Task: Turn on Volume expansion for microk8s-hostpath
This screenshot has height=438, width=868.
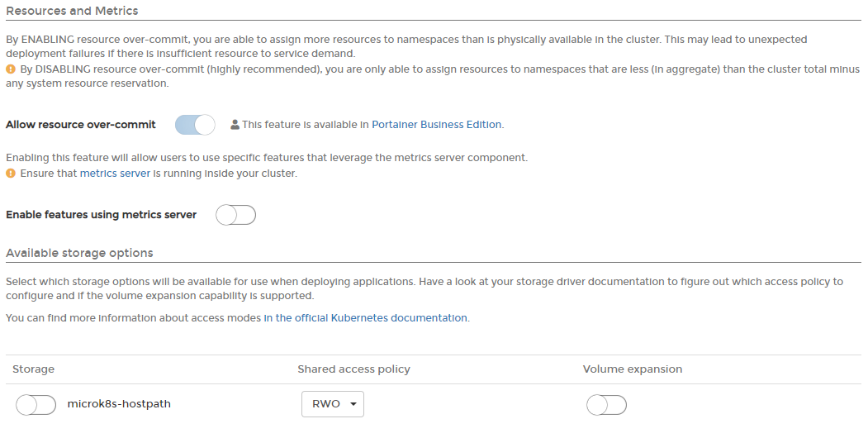Action: pos(607,405)
